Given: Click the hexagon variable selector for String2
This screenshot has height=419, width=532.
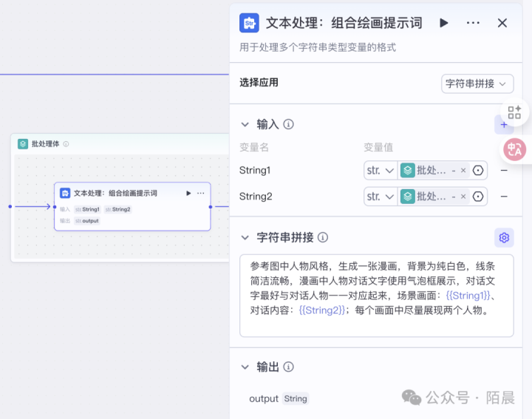Looking at the screenshot, I should pos(479,197).
